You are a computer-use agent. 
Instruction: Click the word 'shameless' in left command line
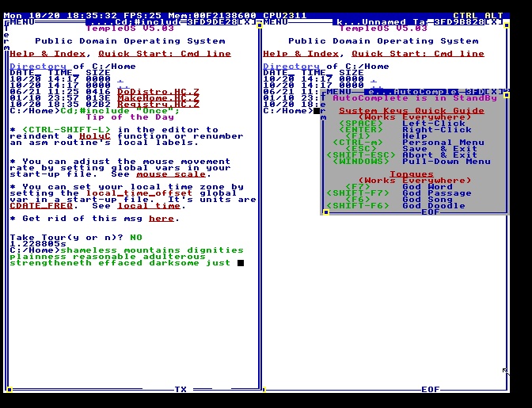[x=89, y=250]
